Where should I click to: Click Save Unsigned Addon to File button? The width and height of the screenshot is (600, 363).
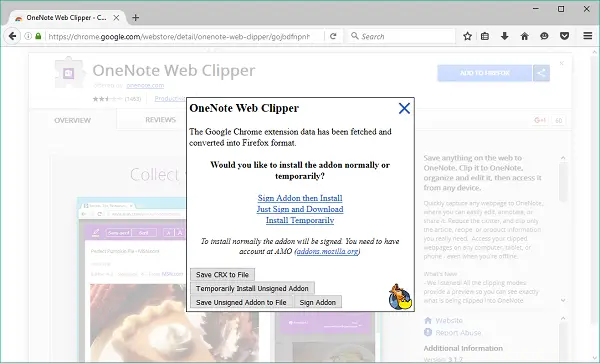pos(241,302)
